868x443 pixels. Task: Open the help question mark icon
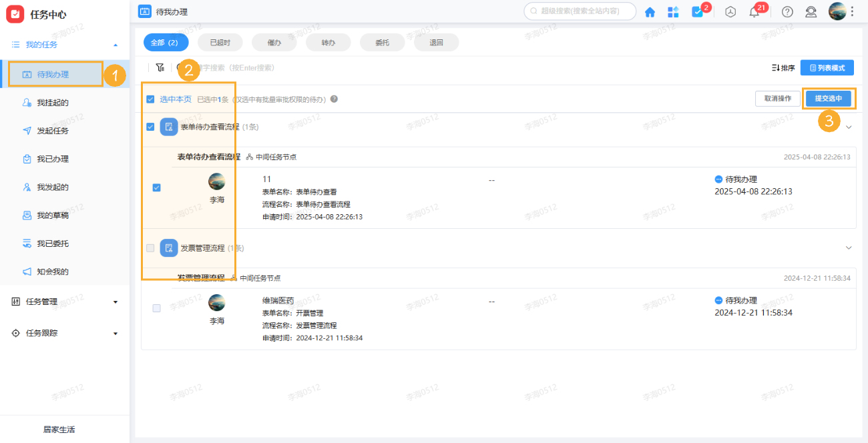[787, 11]
